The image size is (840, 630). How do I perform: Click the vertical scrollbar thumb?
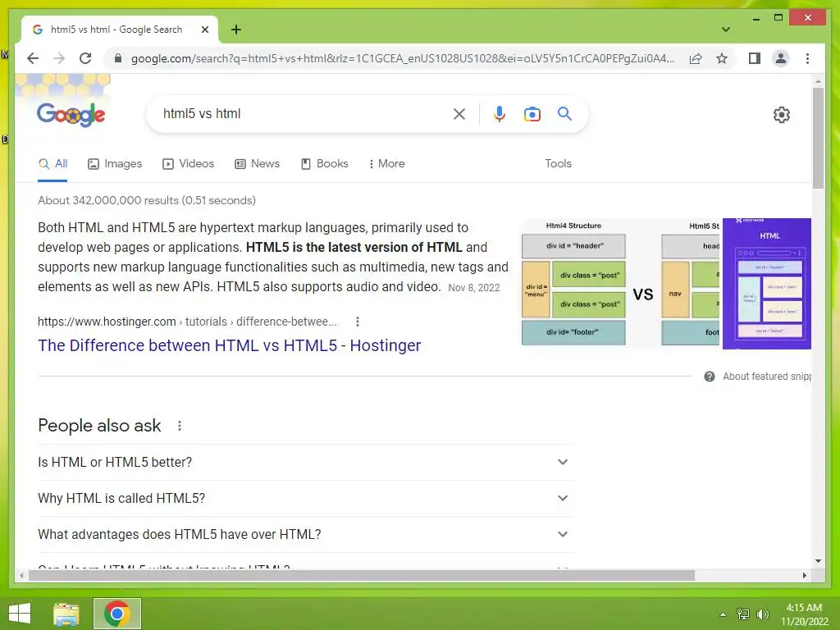tap(818, 138)
